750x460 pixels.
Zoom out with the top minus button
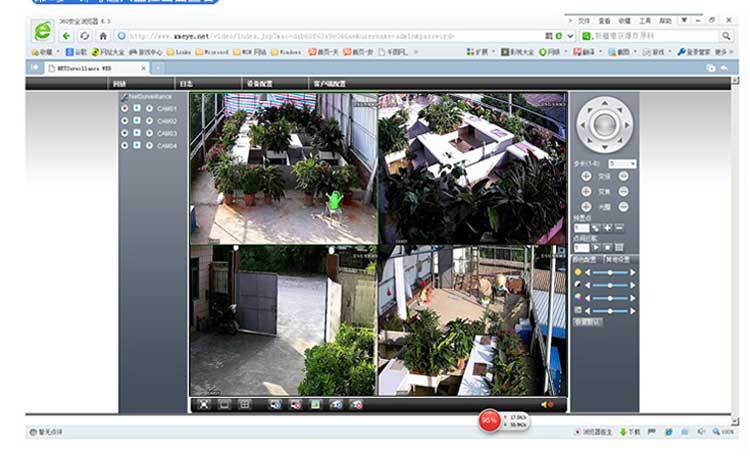tap(623, 176)
